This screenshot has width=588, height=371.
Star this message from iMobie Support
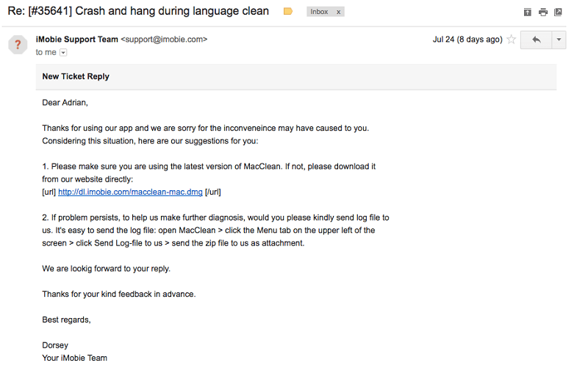tap(511, 40)
